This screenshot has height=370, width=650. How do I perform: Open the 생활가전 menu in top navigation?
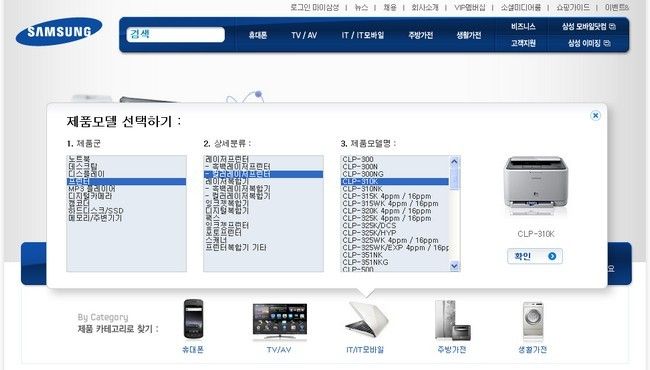pos(469,36)
